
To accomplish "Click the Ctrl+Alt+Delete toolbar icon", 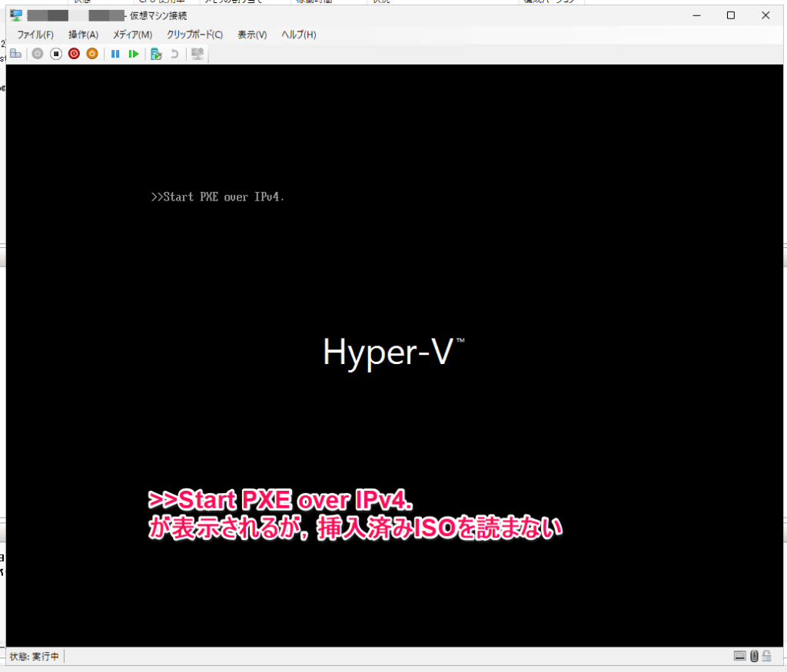I will point(15,54).
